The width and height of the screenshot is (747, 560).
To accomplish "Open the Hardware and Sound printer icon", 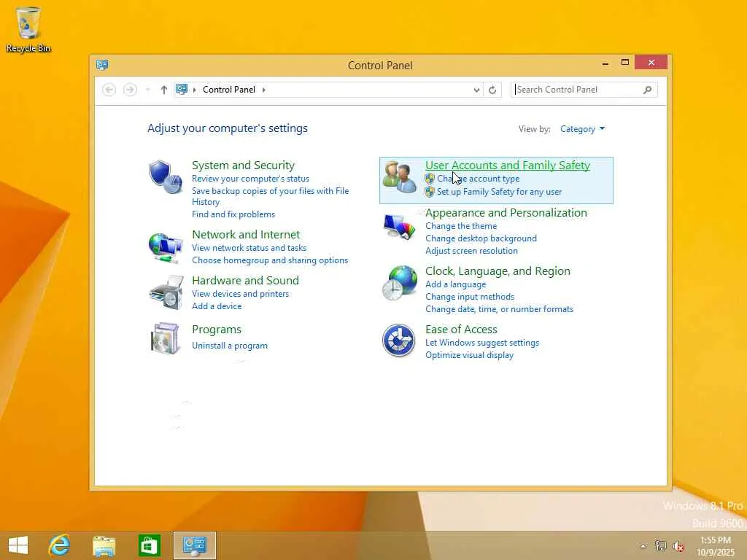I will tap(166, 292).
